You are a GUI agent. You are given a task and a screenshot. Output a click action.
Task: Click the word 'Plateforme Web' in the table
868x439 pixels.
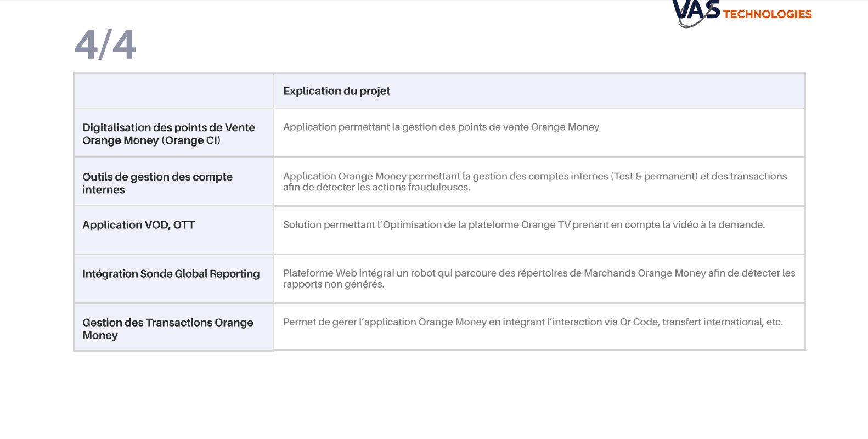[x=320, y=273]
